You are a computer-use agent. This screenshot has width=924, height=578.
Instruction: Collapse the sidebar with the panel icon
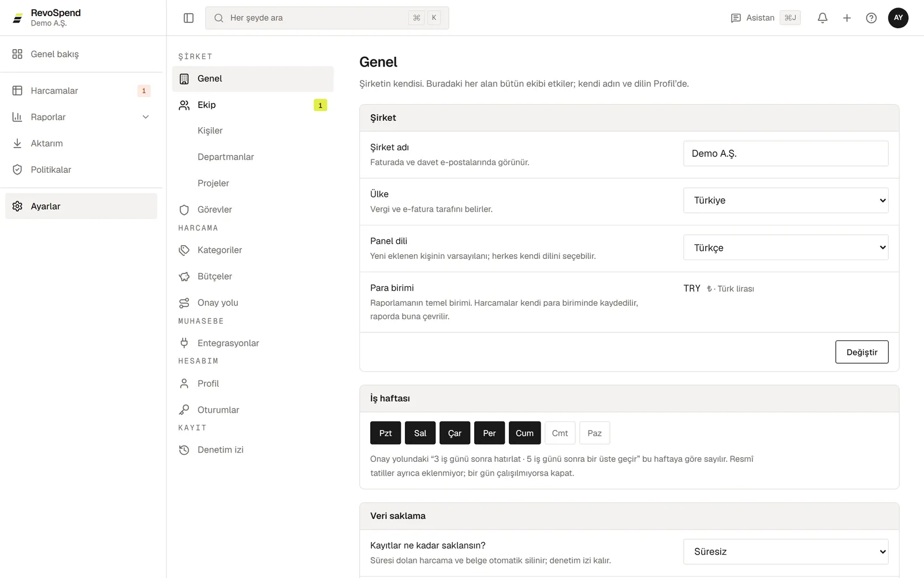(188, 18)
